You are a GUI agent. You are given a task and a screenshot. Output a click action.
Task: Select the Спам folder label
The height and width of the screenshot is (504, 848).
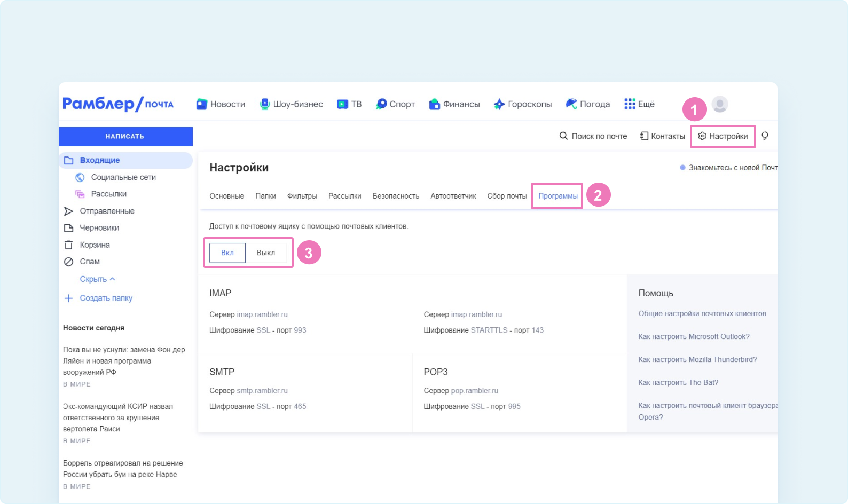(90, 262)
